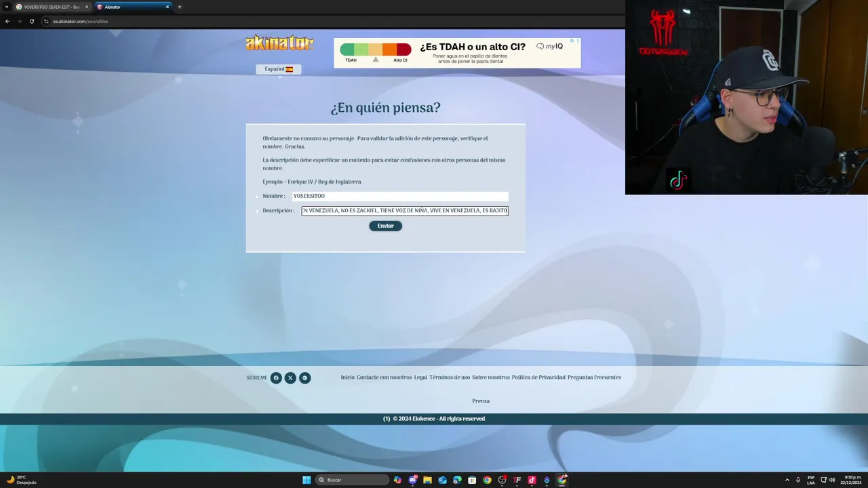
Task: Open Términos de uso link
Action: (x=450, y=378)
